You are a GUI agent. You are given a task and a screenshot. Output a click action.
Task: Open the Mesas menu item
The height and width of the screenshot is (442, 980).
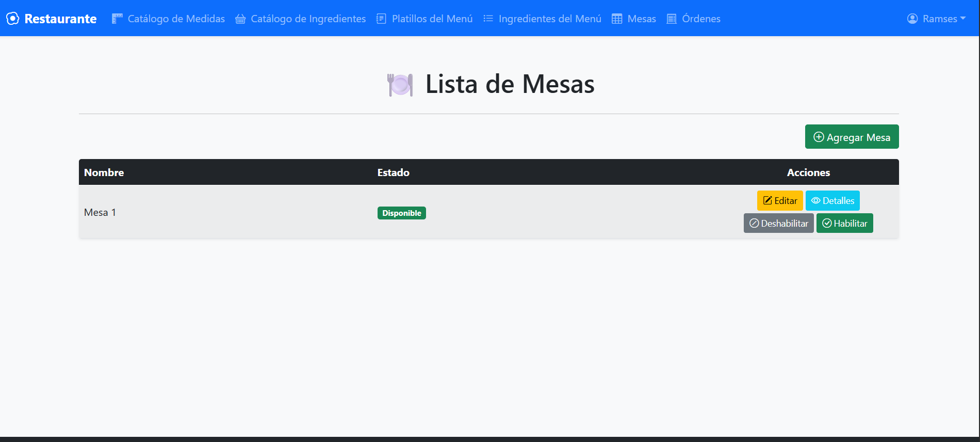tap(641, 19)
